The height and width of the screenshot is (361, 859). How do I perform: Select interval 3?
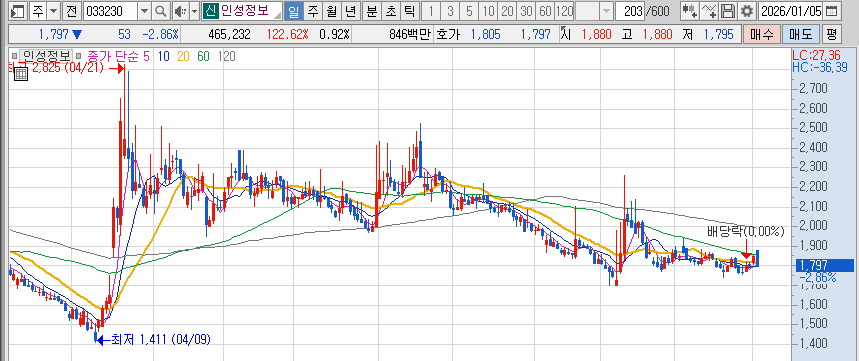pyautogui.click(x=450, y=10)
